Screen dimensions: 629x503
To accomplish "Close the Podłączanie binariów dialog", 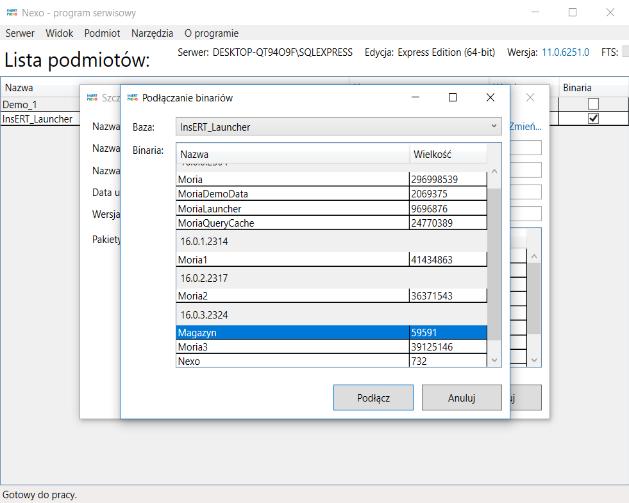I will coord(490,97).
